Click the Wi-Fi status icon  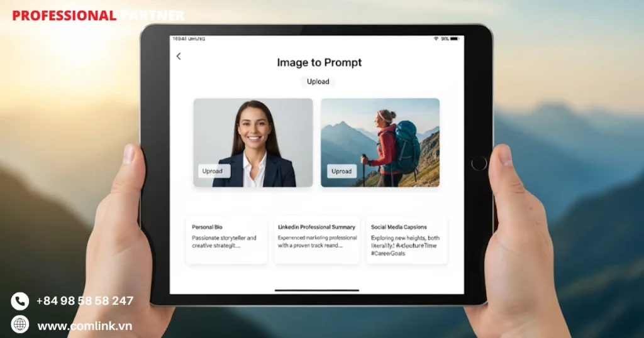point(435,39)
